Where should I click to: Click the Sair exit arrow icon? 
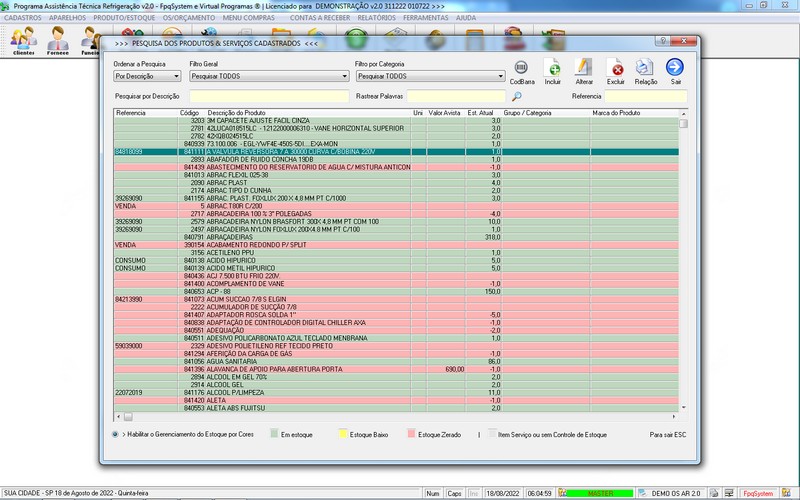676,68
